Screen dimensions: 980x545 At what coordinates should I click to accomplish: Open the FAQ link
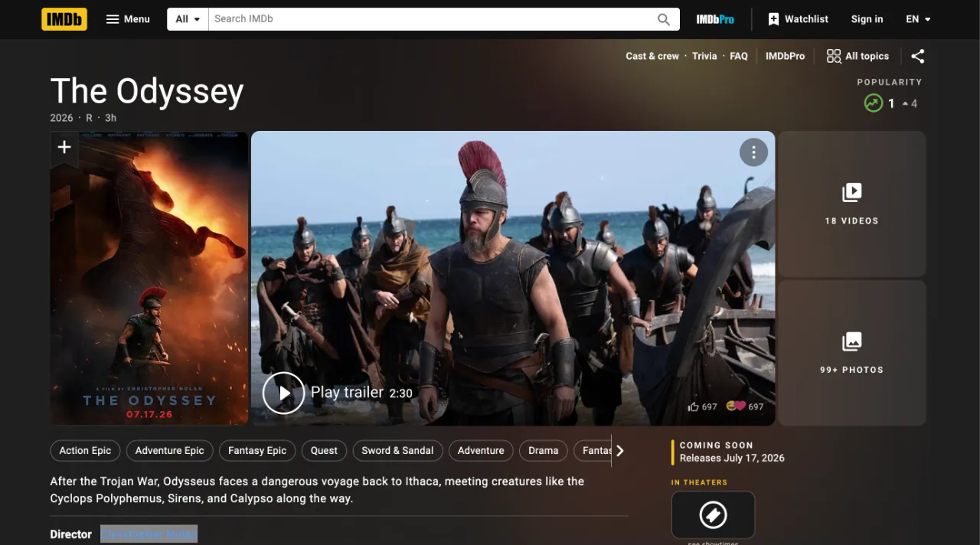[x=739, y=56]
